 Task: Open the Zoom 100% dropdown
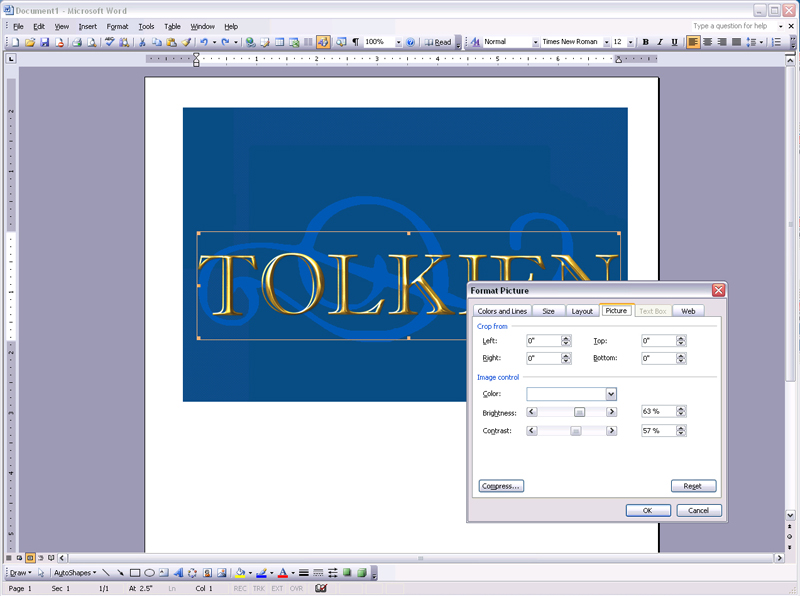pyautogui.click(x=398, y=42)
